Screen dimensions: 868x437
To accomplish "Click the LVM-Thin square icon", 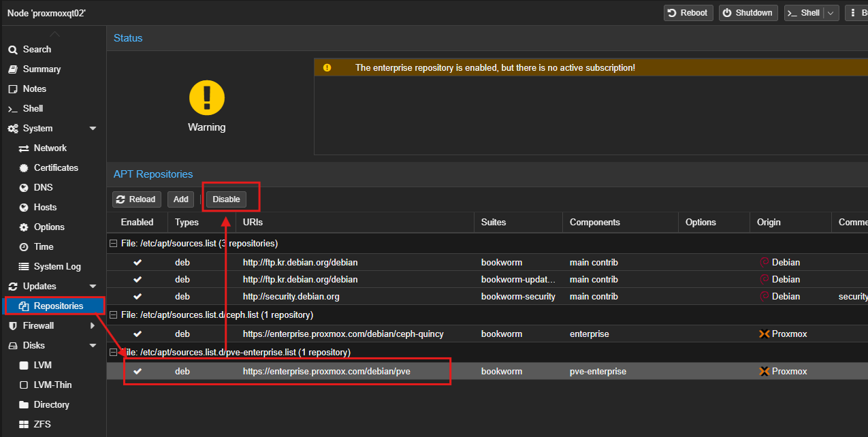I will (x=24, y=385).
